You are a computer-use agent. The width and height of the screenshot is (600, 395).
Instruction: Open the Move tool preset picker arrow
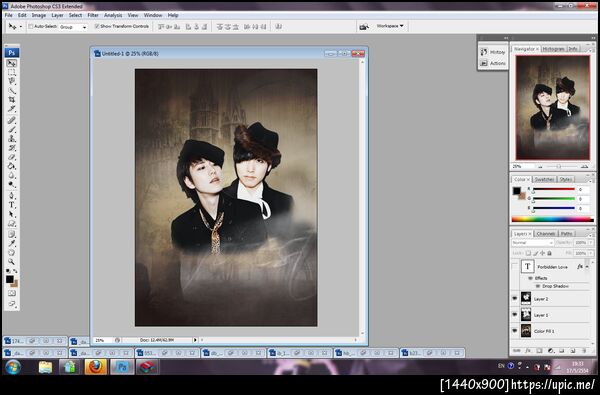21,27
